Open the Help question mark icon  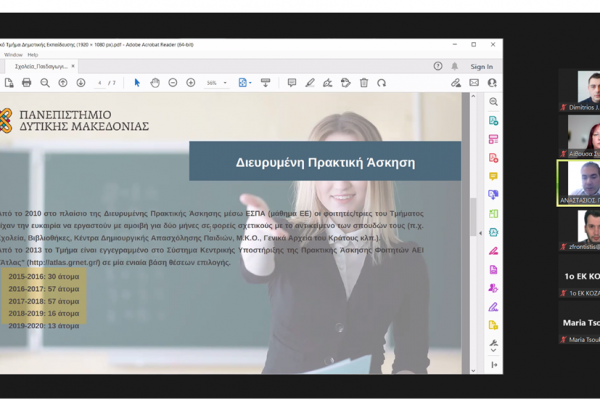[x=438, y=66]
